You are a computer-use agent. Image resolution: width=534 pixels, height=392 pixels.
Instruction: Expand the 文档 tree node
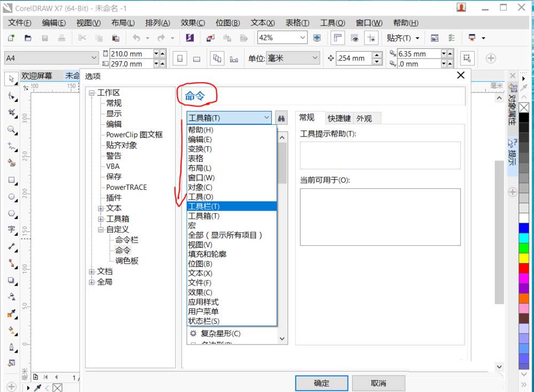coord(92,271)
